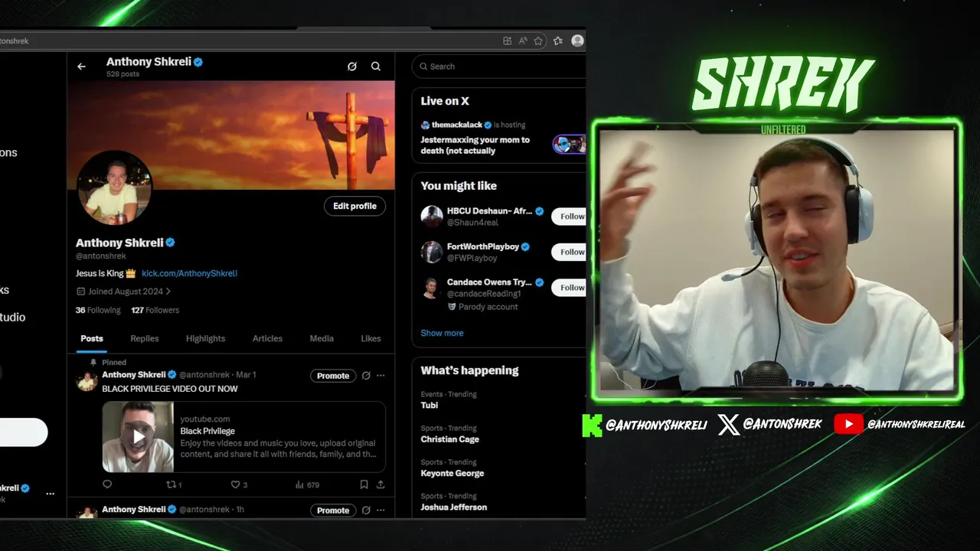Play the Black Privilege video thumbnail

pos(138,437)
